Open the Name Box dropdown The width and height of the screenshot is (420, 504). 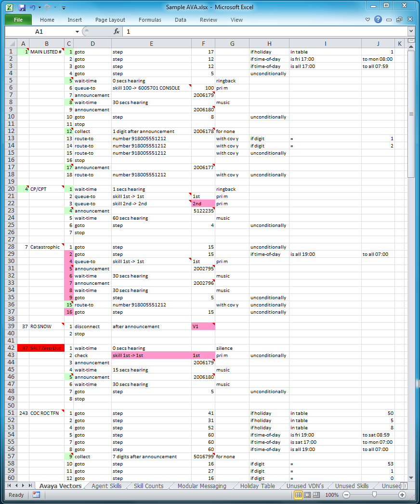77,32
